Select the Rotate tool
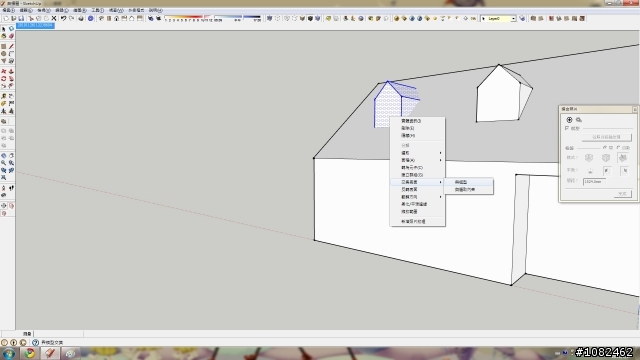 pyautogui.click(x=4, y=78)
